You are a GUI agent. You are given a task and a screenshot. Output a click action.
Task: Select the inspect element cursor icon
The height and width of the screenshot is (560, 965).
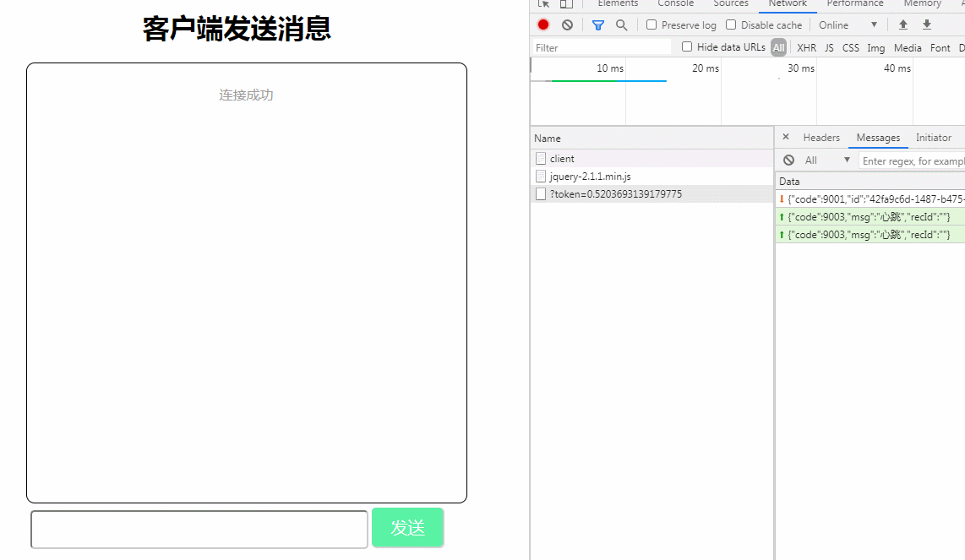tap(542, 4)
